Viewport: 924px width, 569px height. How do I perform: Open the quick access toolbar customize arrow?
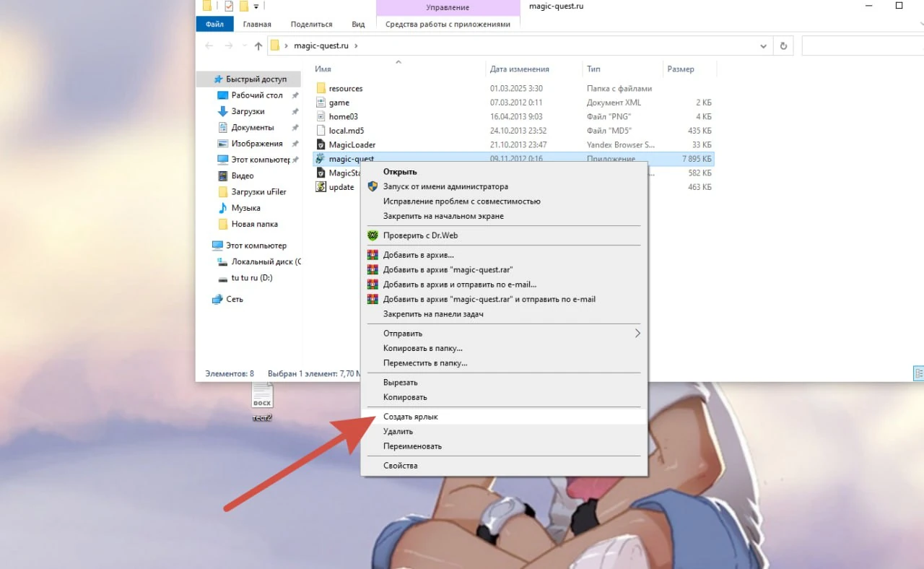[256, 7]
